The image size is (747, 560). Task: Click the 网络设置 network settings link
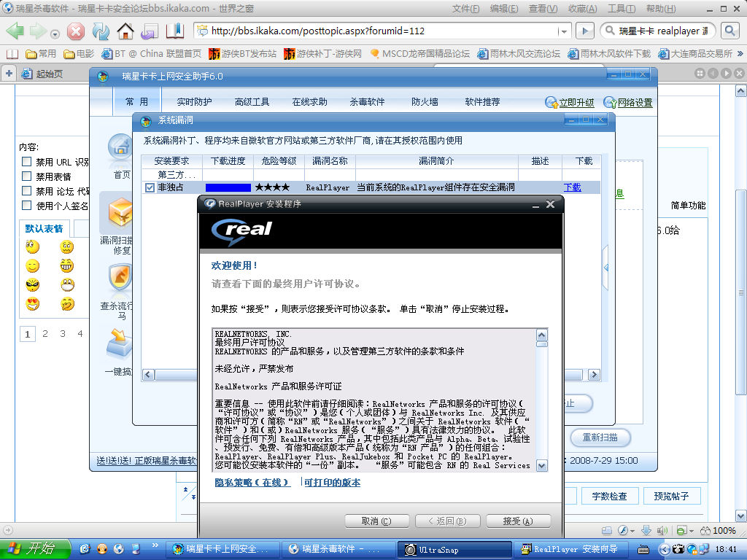(628, 102)
